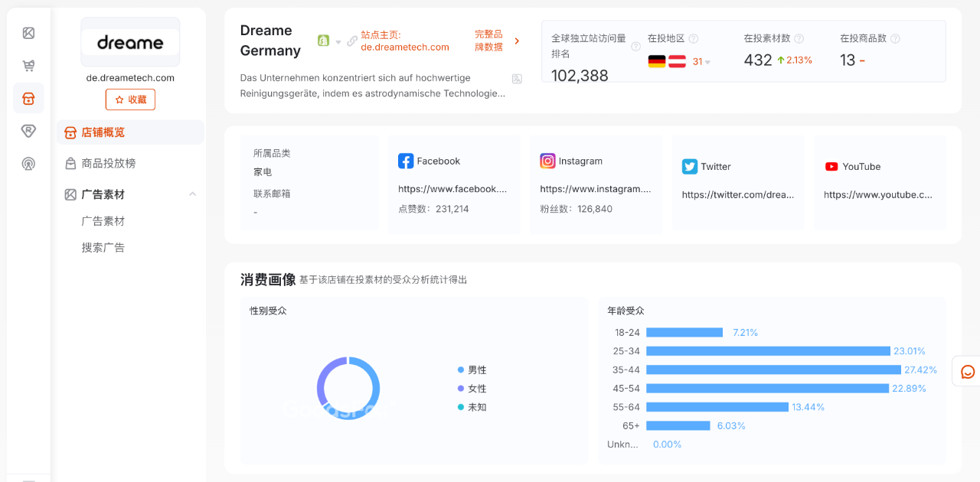The image size is (980, 482).
Task: Click the shopping cart icon in left rail
Action: [x=28, y=66]
